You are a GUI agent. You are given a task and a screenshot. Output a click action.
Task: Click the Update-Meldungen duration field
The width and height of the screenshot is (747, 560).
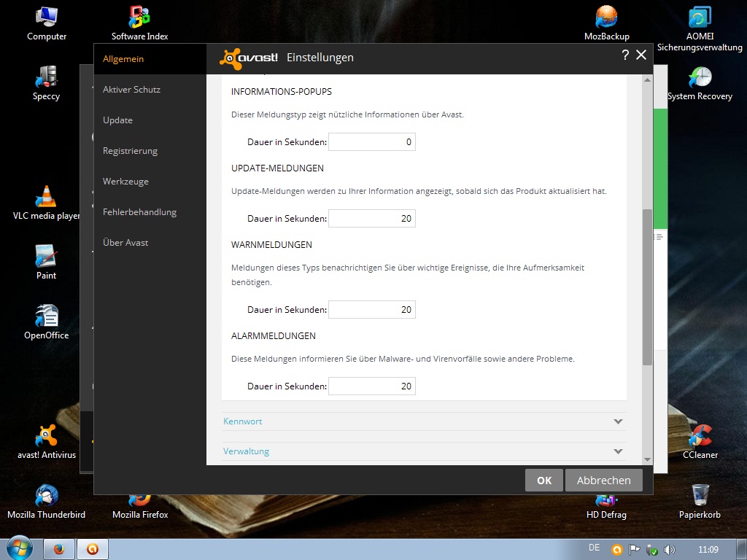point(372,219)
